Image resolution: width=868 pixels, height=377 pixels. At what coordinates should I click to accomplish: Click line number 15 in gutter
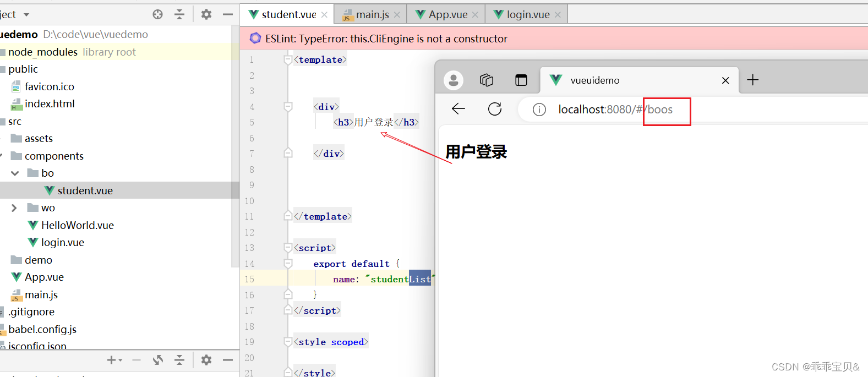click(249, 279)
